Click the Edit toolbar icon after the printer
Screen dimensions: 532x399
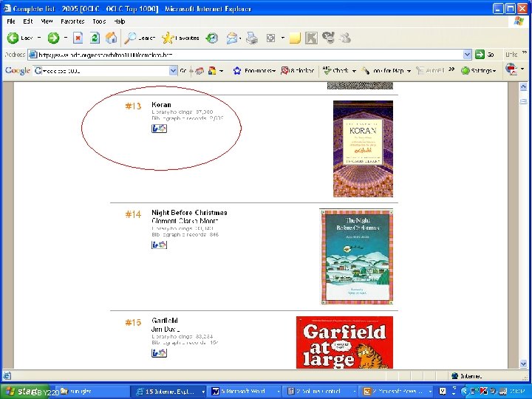270,38
